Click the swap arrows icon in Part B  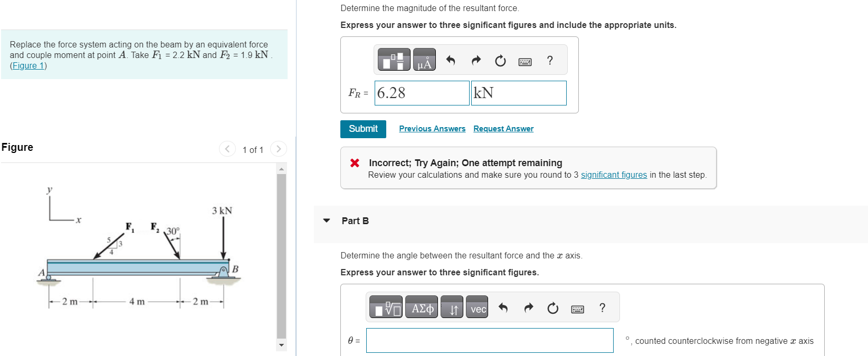pos(451,308)
